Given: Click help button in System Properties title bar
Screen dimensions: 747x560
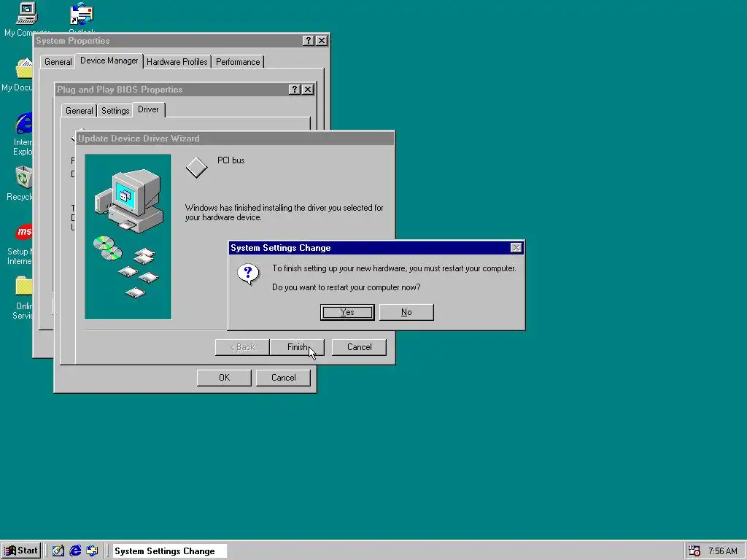Looking at the screenshot, I should (309, 41).
